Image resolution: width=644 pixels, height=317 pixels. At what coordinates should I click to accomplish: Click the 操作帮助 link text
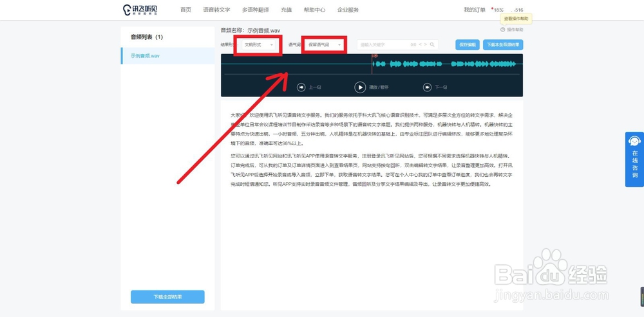tap(515, 30)
